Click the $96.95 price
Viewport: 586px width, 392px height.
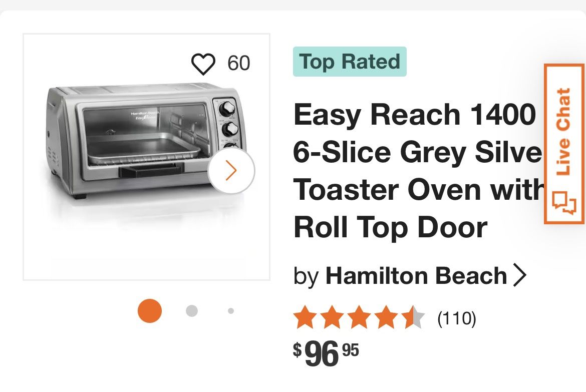click(326, 353)
